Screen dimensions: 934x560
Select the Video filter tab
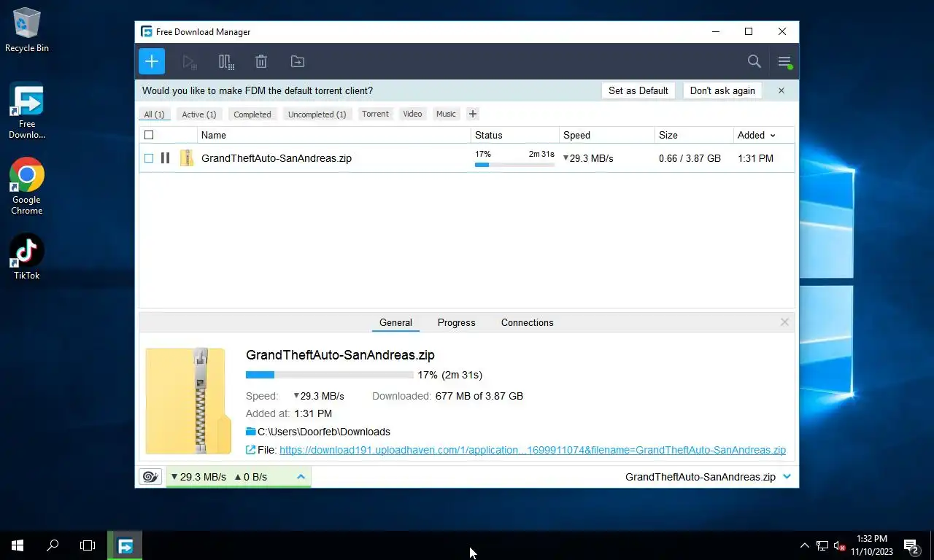tap(412, 114)
